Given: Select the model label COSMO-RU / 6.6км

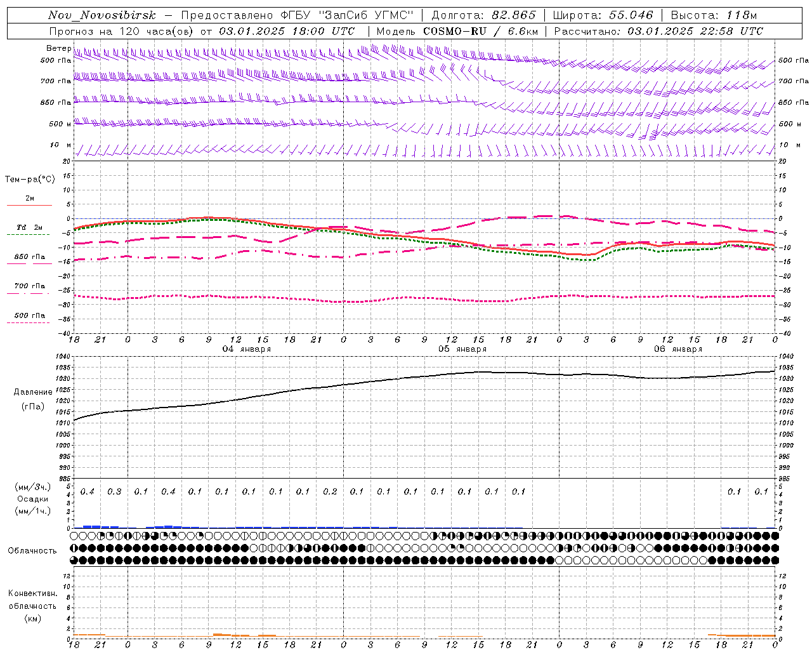Looking at the screenshot, I should click(481, 31).
